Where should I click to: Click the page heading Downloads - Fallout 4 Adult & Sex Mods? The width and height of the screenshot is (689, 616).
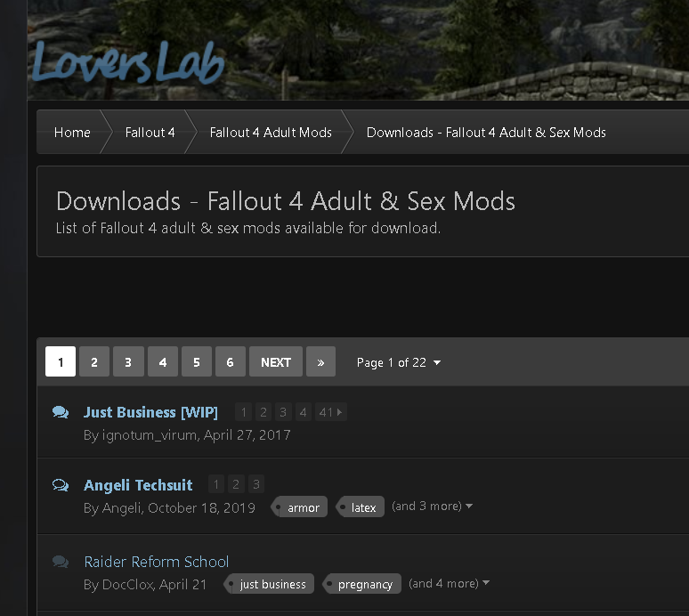[286, 201]
